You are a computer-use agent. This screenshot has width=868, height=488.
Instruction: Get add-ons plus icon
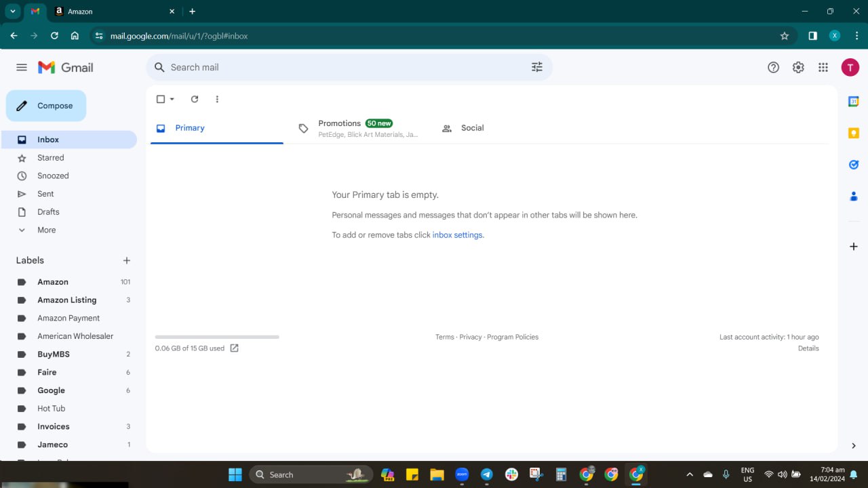tap(854, 247)
